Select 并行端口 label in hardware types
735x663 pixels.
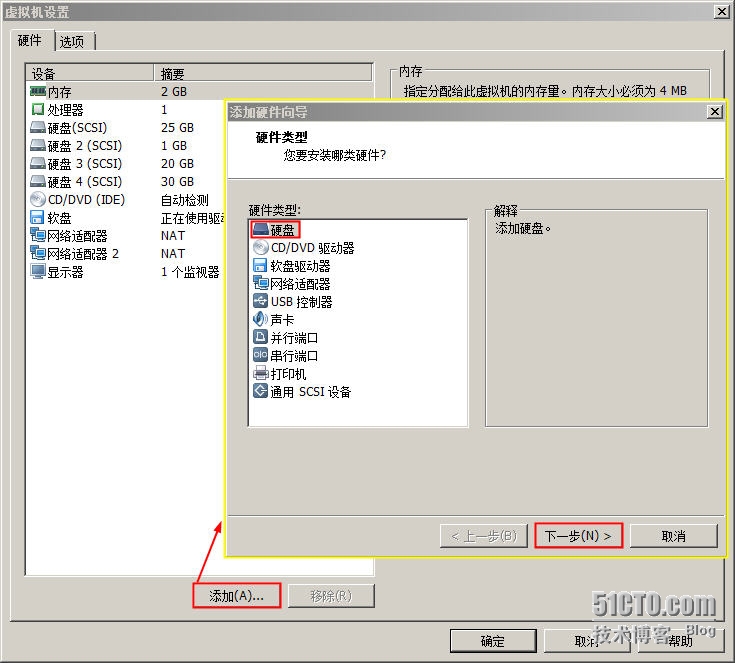click(294, 338)
